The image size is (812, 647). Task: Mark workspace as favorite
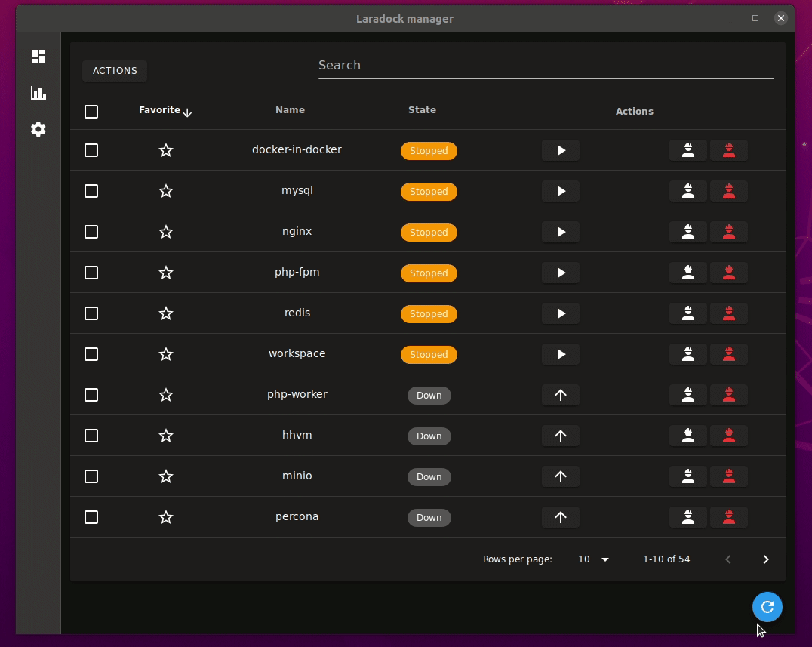(x=166, y=354)
